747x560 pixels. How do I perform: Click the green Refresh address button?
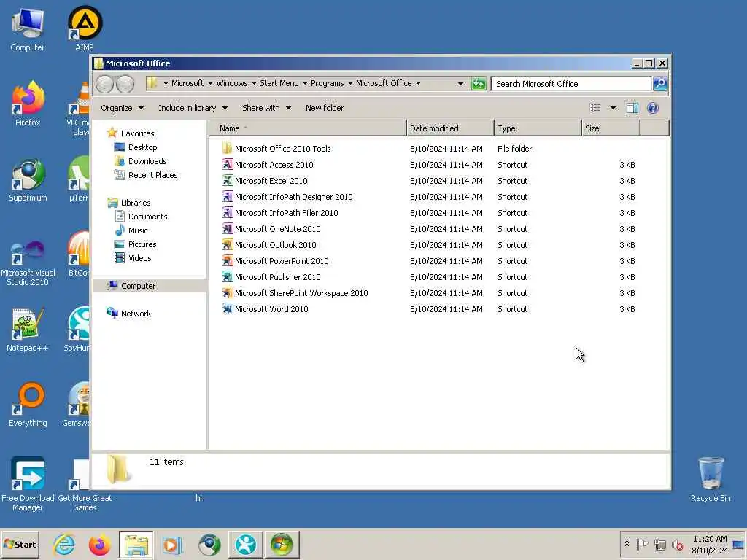(479, 84)
